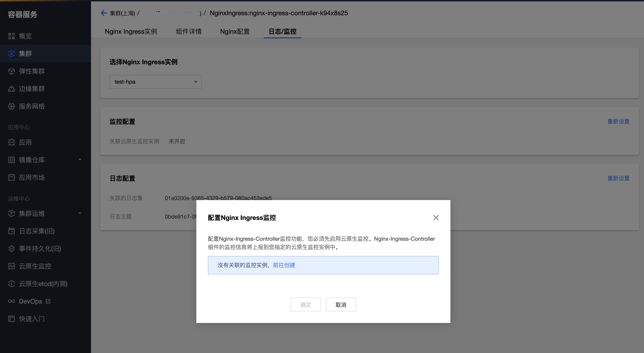This screenshot has height=353, width=644.
Task: Click the 弹性集群 sidebar icon
Action: pyautogui.click(x=12, y=71)
